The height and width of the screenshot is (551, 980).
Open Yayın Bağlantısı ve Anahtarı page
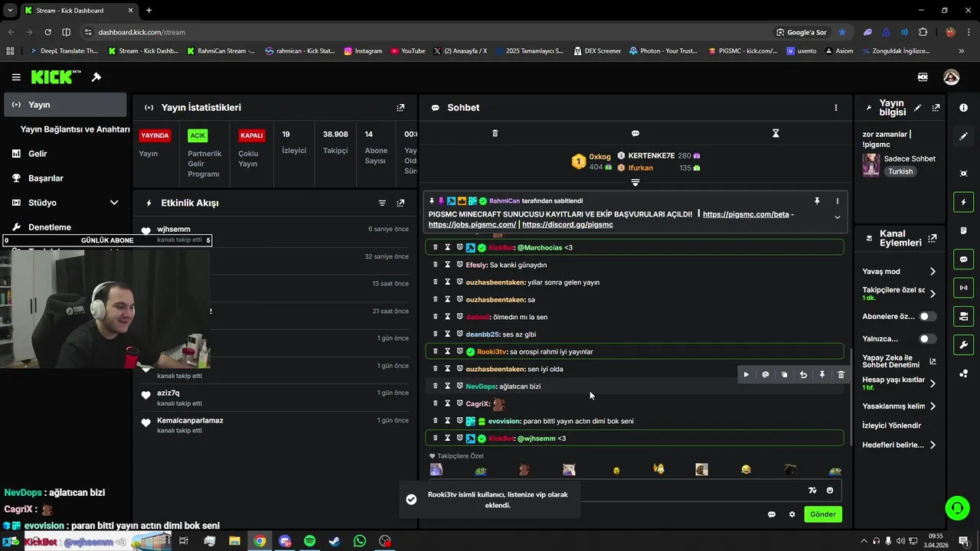75,129
